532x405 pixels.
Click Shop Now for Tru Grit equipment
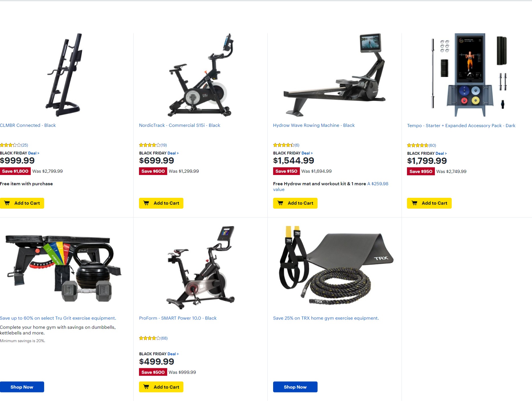(22, 387)
